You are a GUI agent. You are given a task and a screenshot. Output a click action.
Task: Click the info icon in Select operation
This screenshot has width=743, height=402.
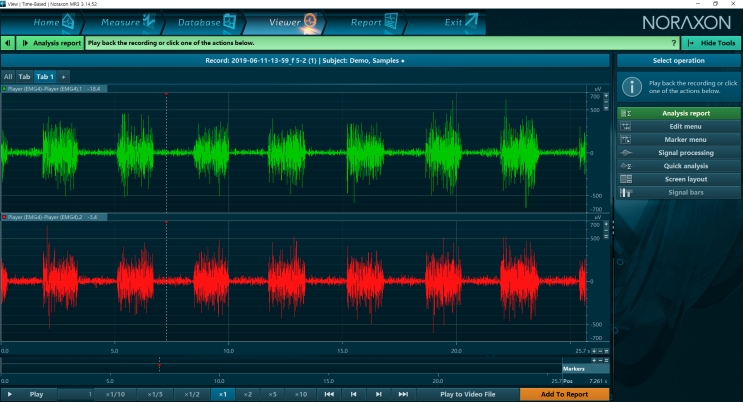[x=632, y=87]
